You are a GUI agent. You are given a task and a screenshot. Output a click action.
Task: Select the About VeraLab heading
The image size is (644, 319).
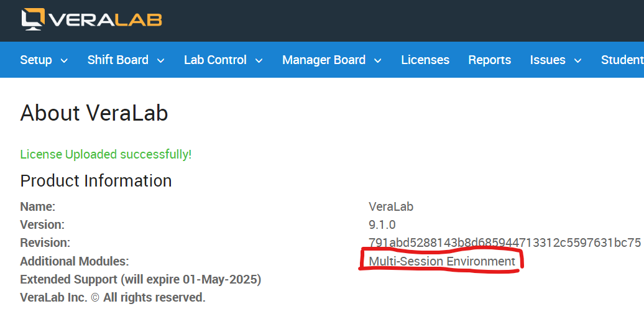(x=94, y=113)
